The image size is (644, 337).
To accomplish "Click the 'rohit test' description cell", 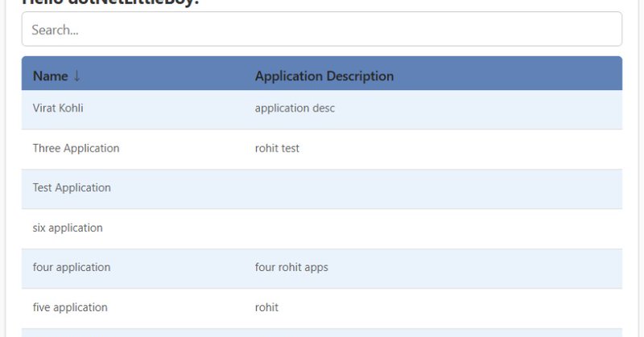I will 277,148.
